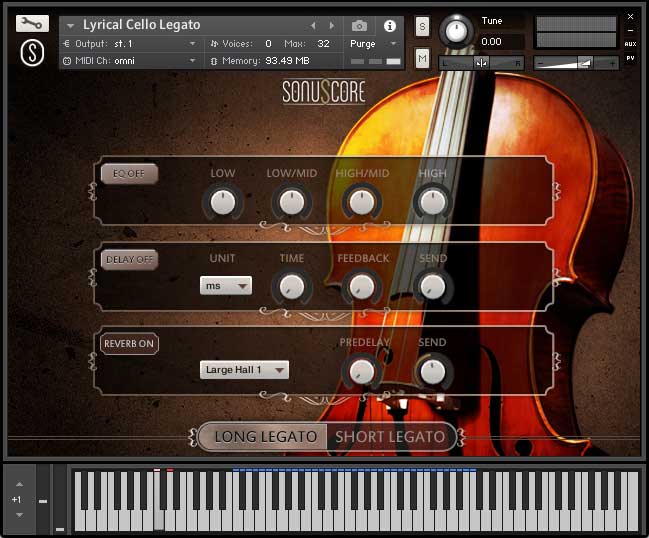The height and width of the screenshot is (538, 649).
Task: Lower volume with the minus button
Action: click(539, 63)
